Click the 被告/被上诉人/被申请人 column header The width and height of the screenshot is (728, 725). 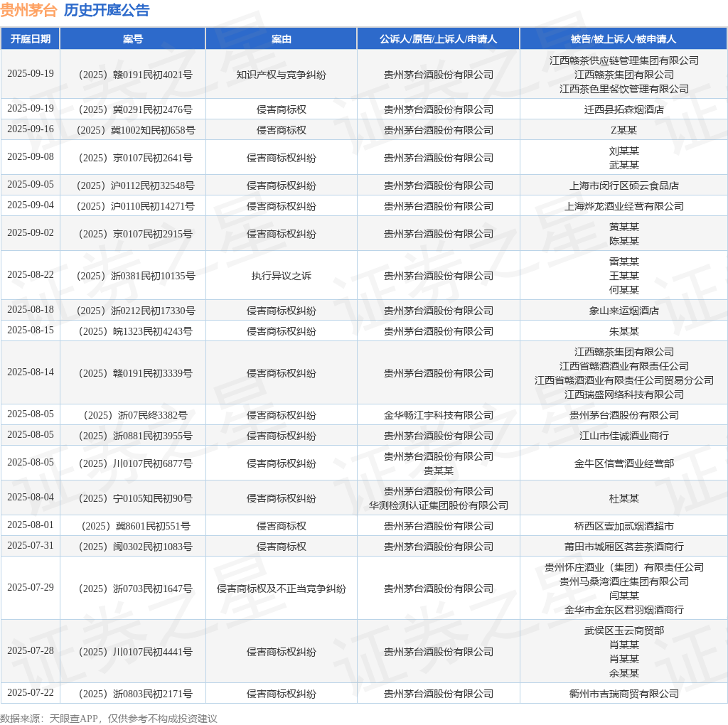click(623, 39)
